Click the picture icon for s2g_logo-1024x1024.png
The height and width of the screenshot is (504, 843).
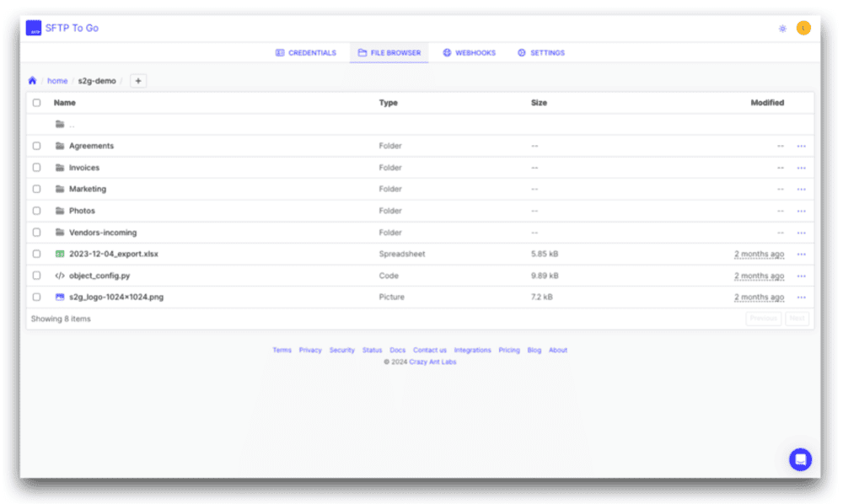[x=60, y=297]
